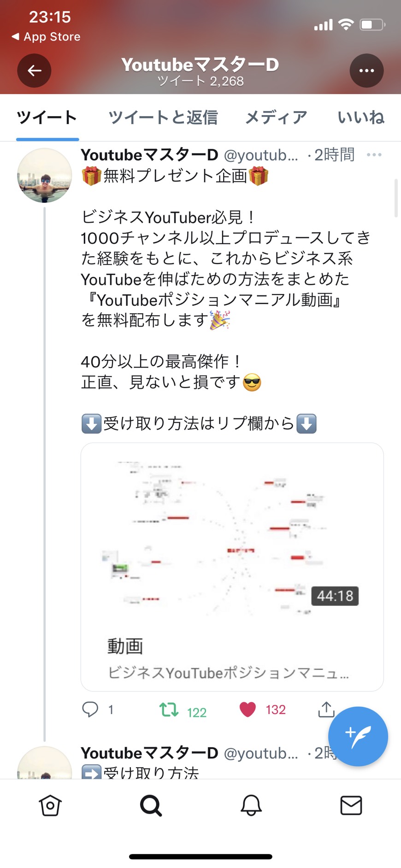Open the Messages envelope tab

click(351, 805)
